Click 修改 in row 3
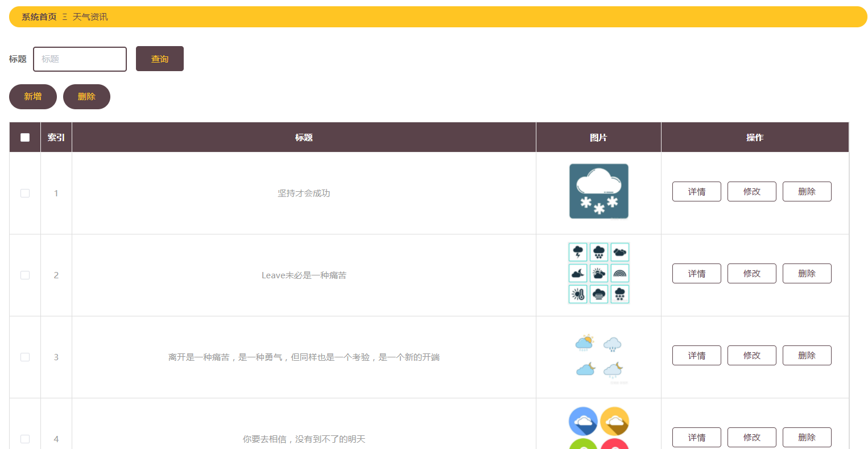Screen dimensions: 868x449 click(752, 356)
